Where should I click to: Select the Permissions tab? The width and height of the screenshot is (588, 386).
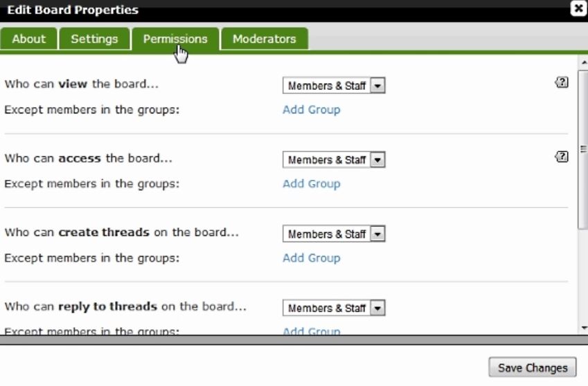point(175,39)
